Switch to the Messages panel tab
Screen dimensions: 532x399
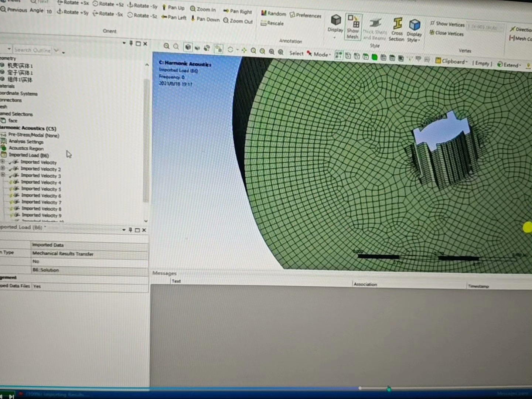(x=164, y=273)
